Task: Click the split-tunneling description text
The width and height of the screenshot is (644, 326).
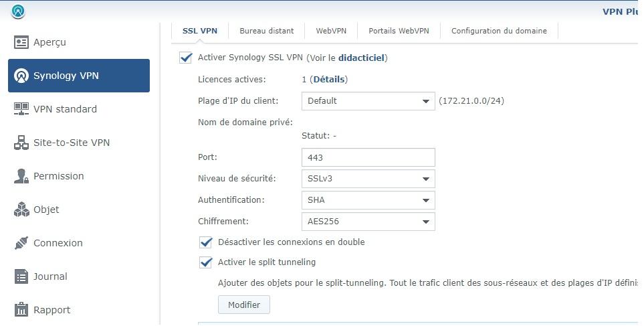Action: click(428, 283)
